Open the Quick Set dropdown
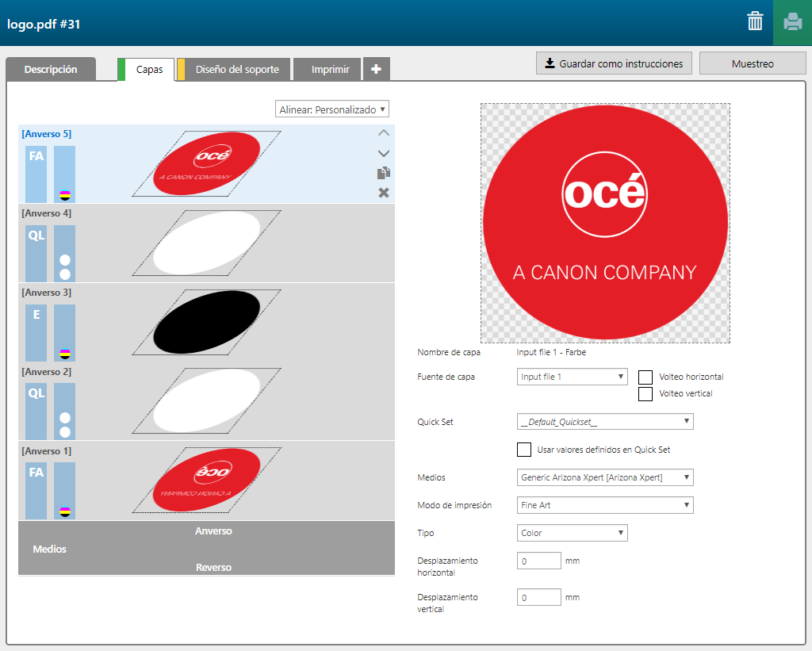The width and height of the screenshot is (812, 651). pyautogui.click(x=605, y=422)
